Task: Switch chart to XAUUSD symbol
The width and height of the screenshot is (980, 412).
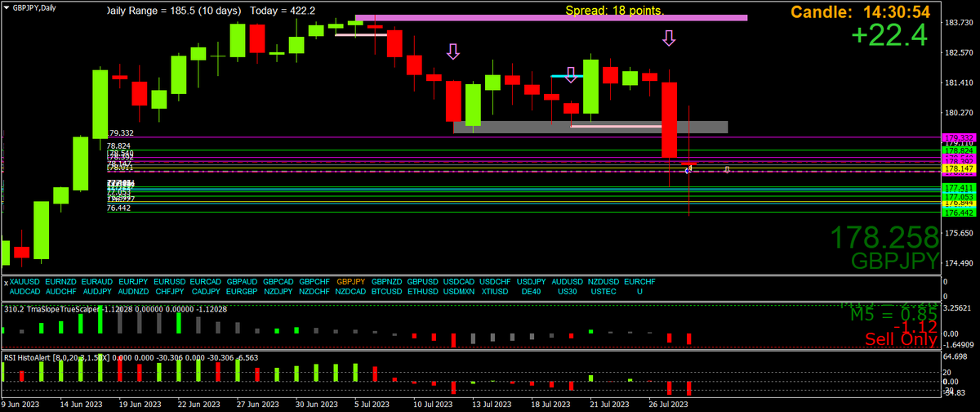Action: coord(25,281)
